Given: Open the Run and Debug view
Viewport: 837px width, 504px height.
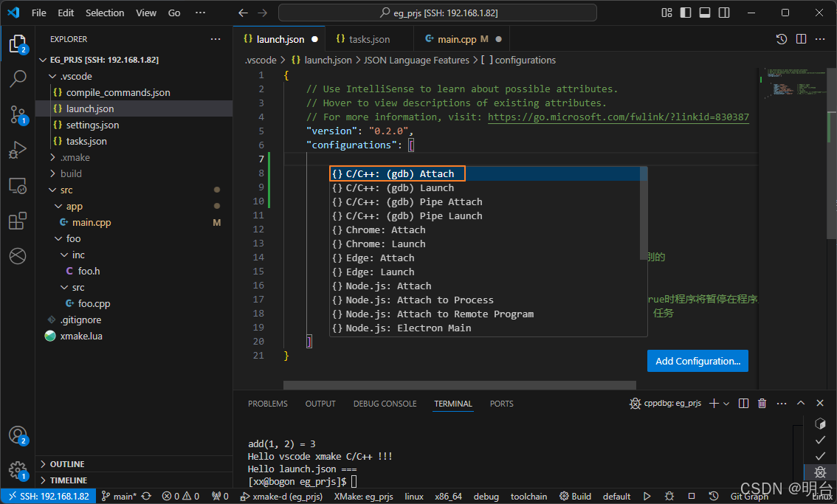Looking at the screenshot, I should coord(18,150).
